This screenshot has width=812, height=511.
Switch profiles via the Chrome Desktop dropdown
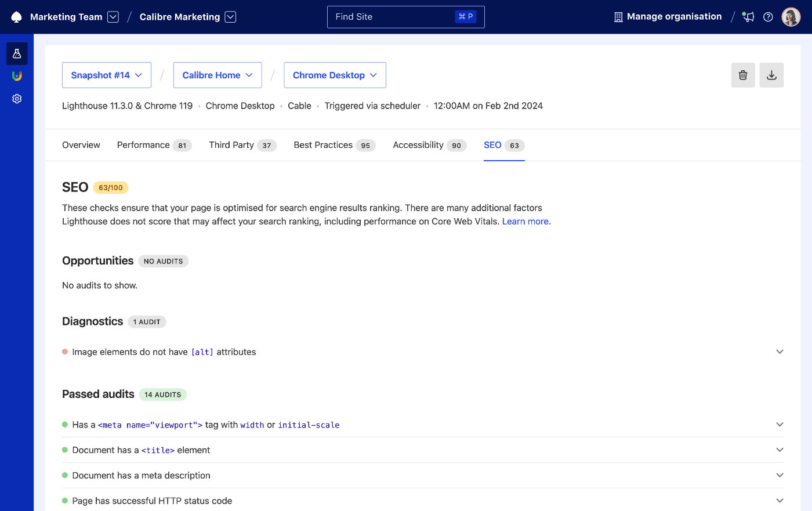coord(335,75)
